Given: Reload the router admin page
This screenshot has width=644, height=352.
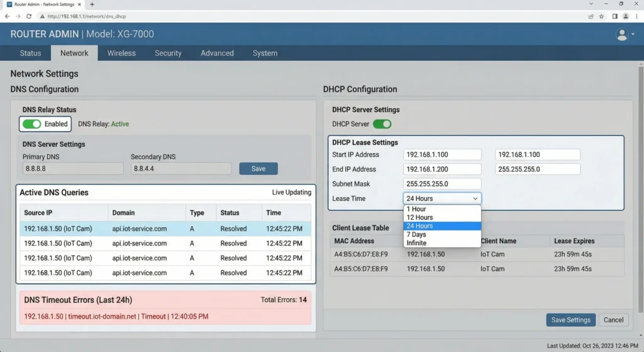Looking at the screenshot, I should coord(29,16).
